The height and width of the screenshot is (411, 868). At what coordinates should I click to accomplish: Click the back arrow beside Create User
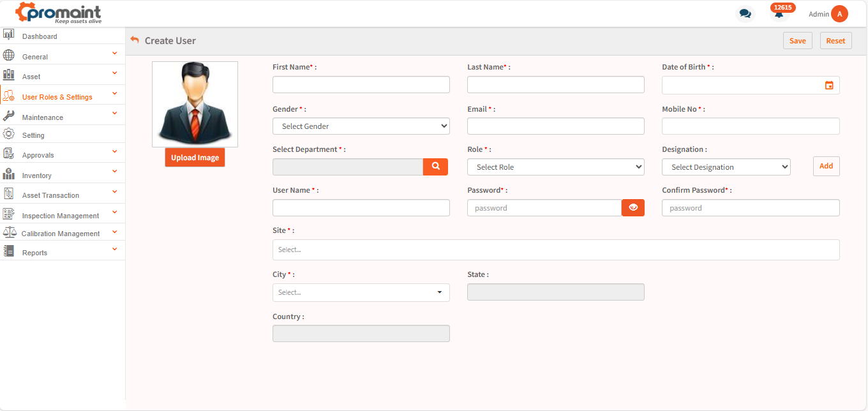point(135,40)
